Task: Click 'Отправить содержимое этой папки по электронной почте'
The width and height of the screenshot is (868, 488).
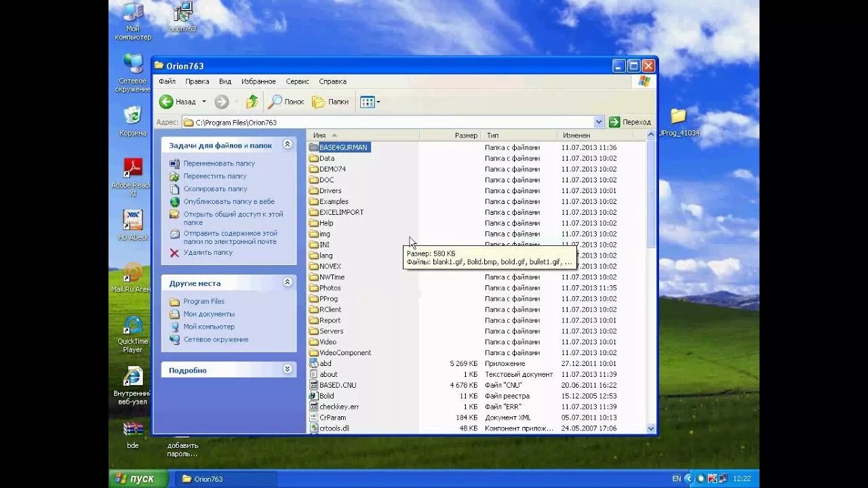Action: pyautogui.click(x=231, y=237)
